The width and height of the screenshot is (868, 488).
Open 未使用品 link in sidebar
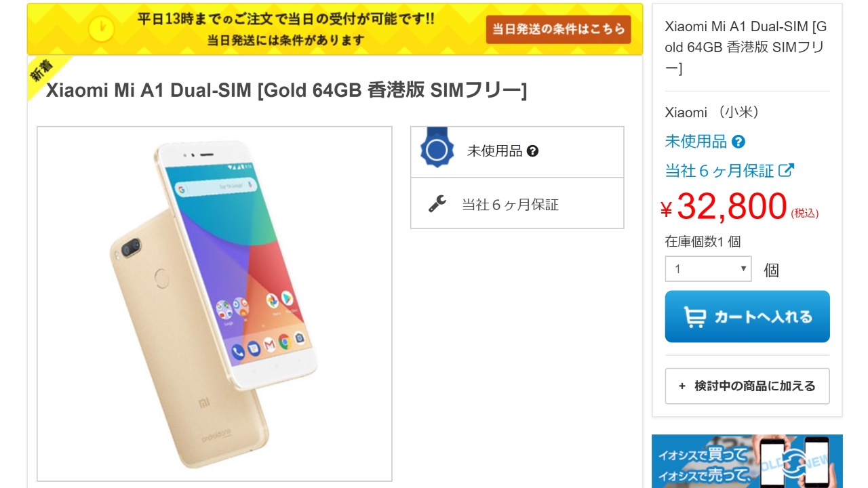(x=696, y=142)
